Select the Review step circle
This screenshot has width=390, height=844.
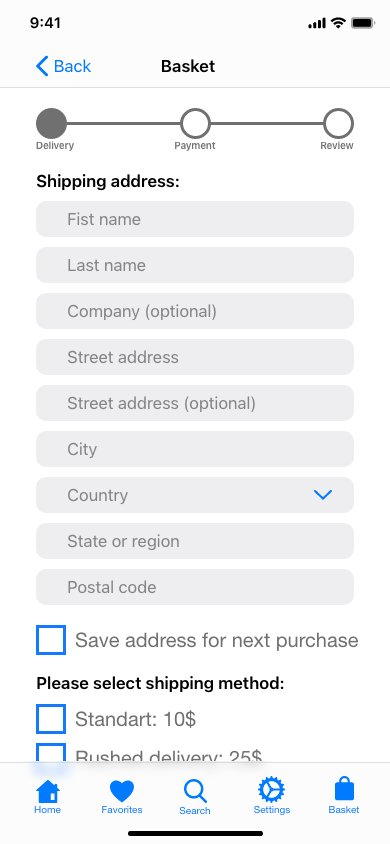click(x=338, y=123)
